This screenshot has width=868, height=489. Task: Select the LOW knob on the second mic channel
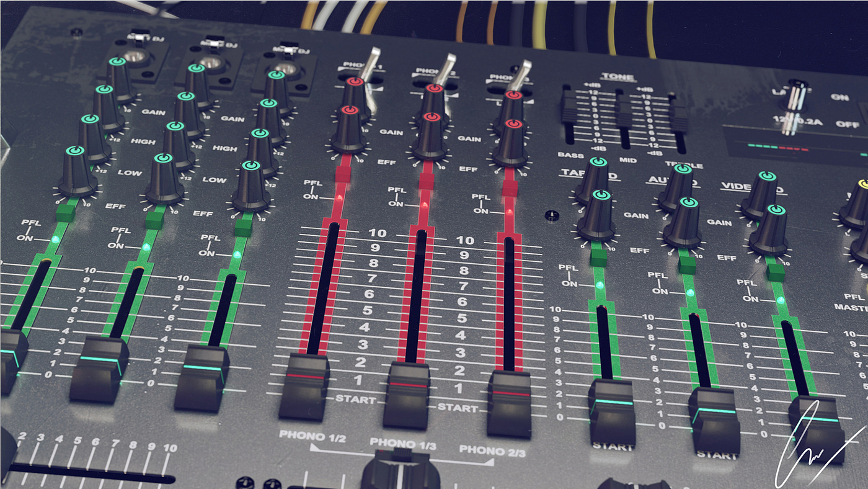(179, 145)
